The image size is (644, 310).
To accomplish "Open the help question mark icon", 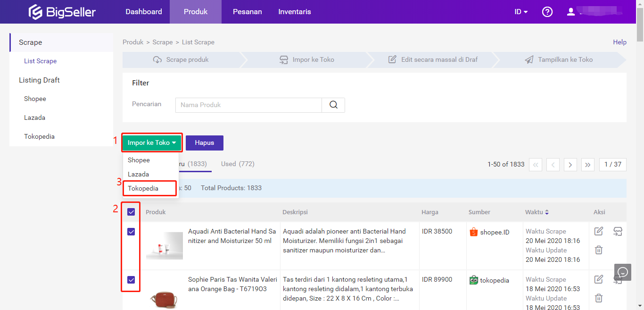I will [547, 12].
